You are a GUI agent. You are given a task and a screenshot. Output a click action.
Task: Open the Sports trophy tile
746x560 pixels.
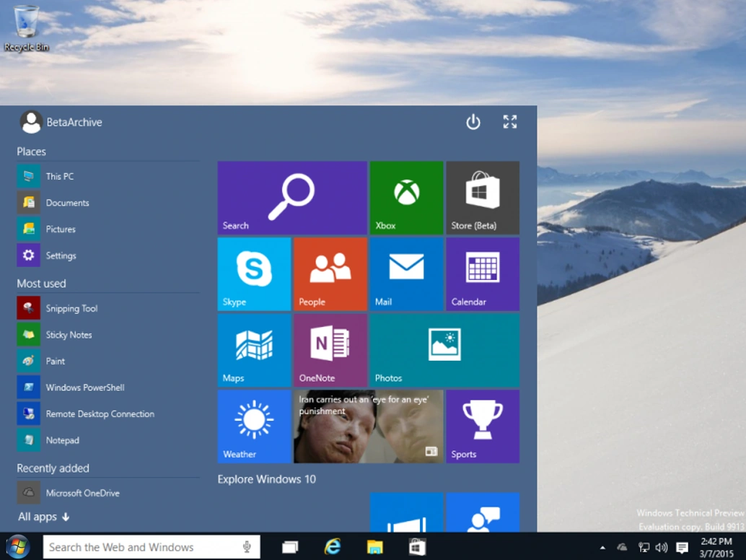pyautogui.click(x=483, y=426)
